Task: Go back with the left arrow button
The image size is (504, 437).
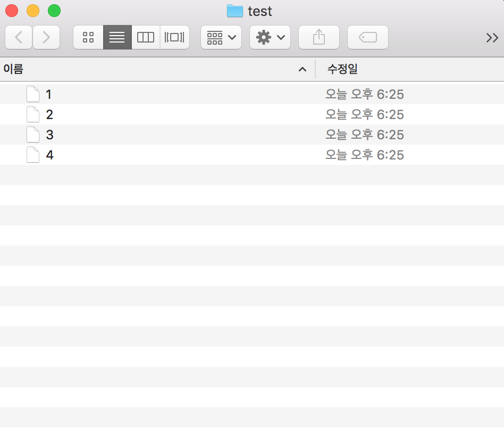Action: (19, 37)
